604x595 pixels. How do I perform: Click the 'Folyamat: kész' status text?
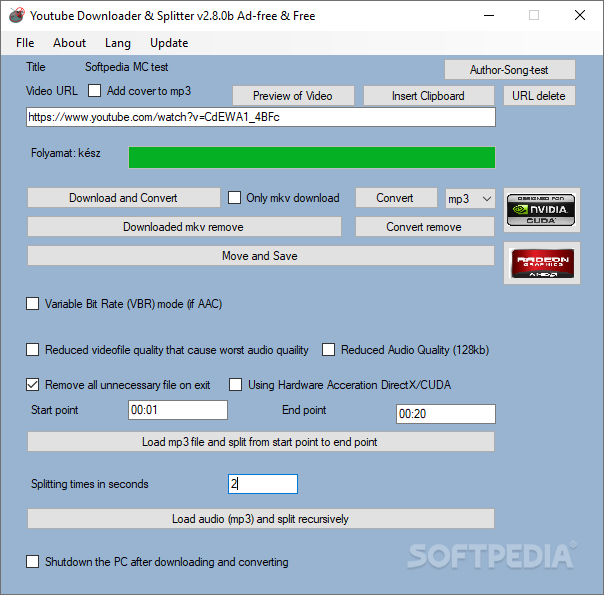[65, 153]
